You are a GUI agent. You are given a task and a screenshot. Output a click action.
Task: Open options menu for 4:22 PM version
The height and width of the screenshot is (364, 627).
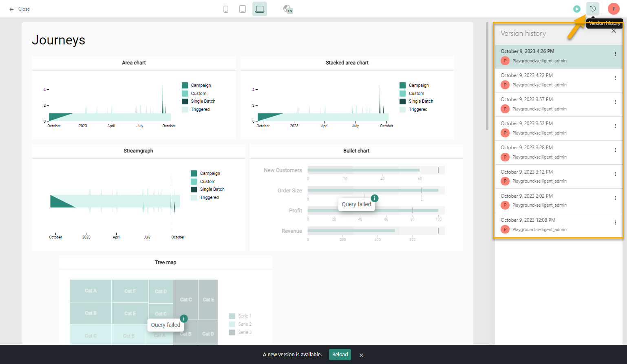(x=615, y=78)
